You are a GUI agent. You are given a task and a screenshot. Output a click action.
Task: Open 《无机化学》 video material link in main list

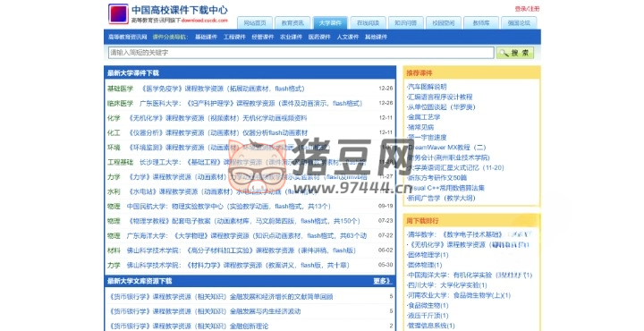click(x=217, y=118)
